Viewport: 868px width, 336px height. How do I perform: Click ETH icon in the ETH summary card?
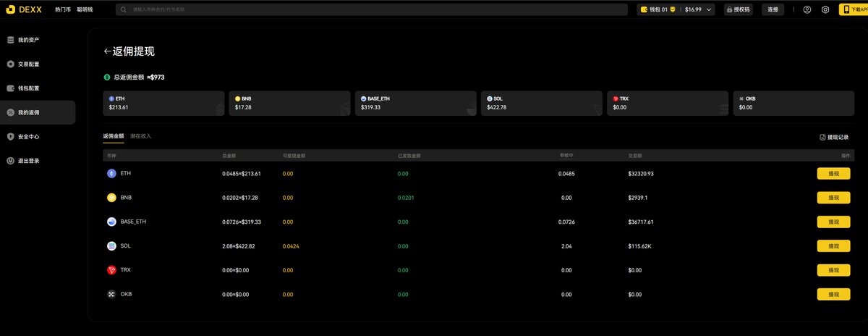click(x=111, y=98)
